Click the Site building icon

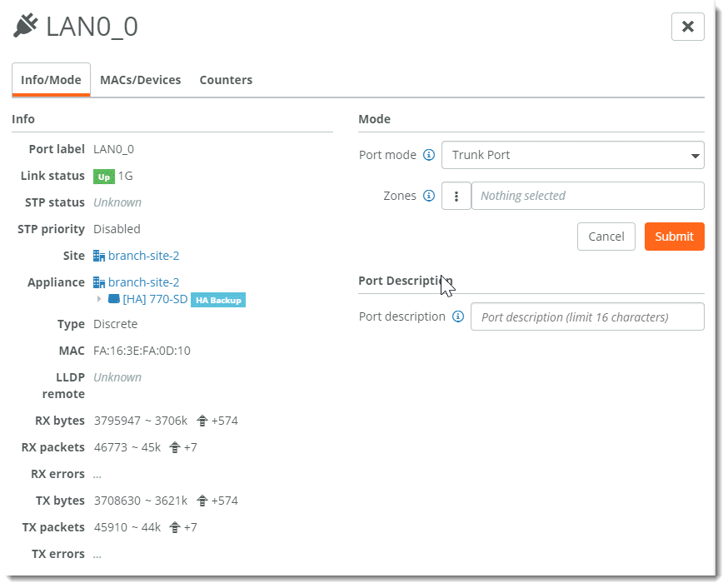point(99,256)
